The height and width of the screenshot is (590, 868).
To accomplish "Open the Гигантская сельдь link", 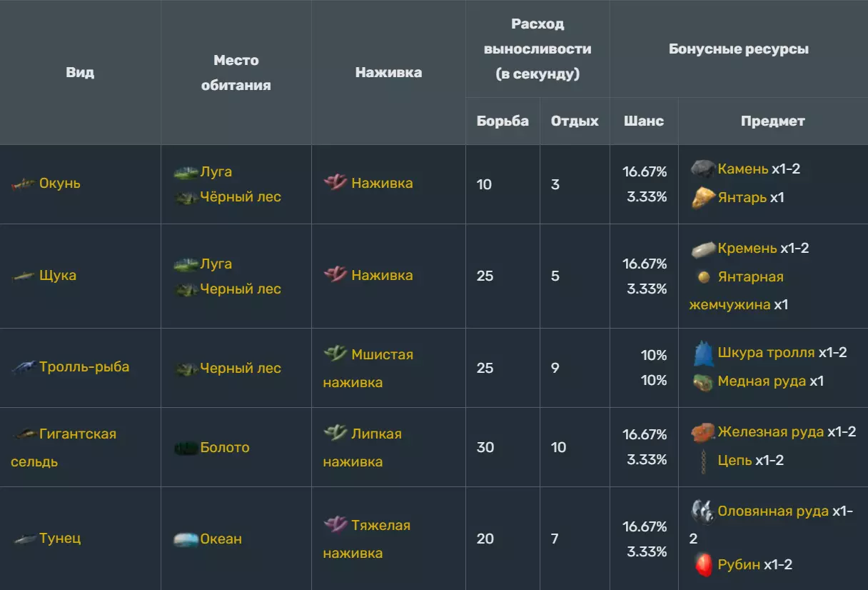I will point(77,434).
